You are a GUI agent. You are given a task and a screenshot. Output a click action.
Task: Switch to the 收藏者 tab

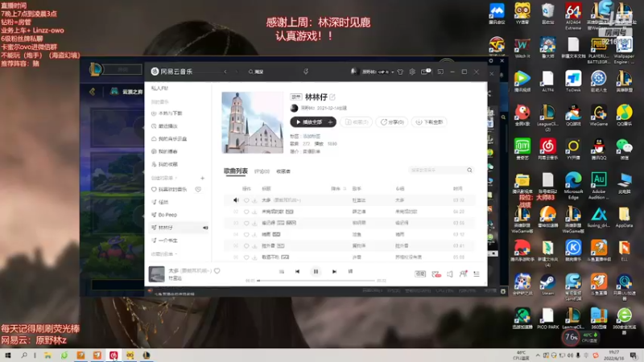pyautogui.click(x=283, y=171)
